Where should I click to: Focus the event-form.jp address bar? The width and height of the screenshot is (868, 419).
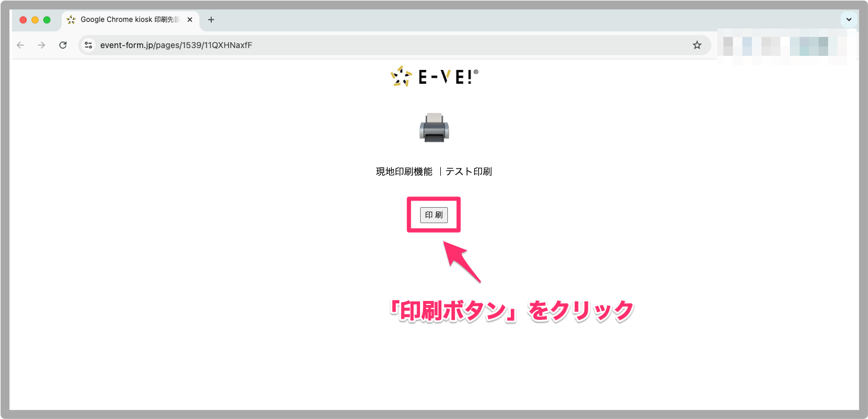(x=395, y=45)
